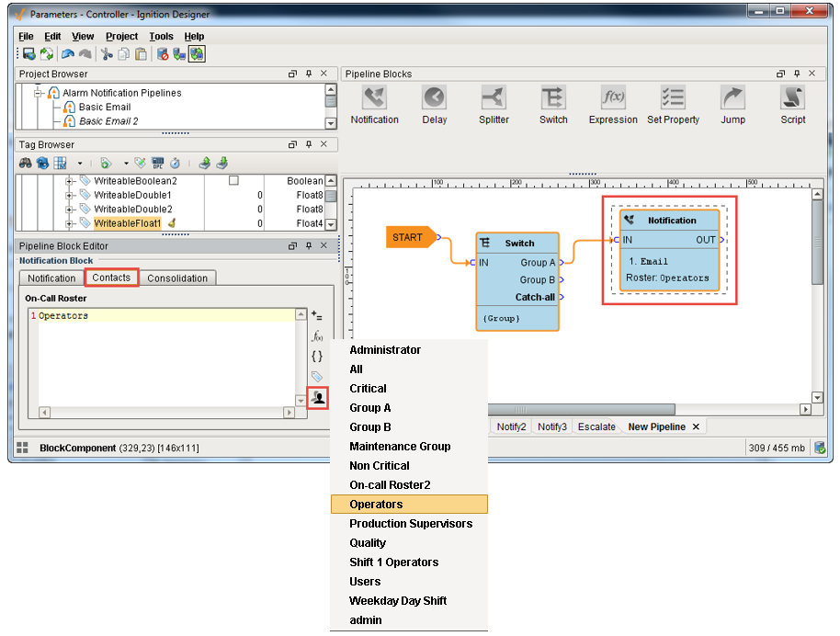Image resolution: width=840 pixels, height=636 pixels.
Task: Click the Save and Publish toolbar icon
Action: pyautogui.click(x=28, y=54)
